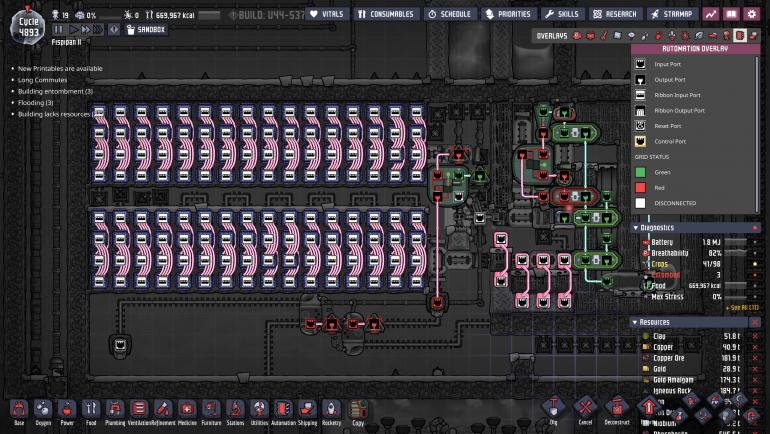Open the Refinement build category
Screen dimensions: 770x434
point(163,411)
